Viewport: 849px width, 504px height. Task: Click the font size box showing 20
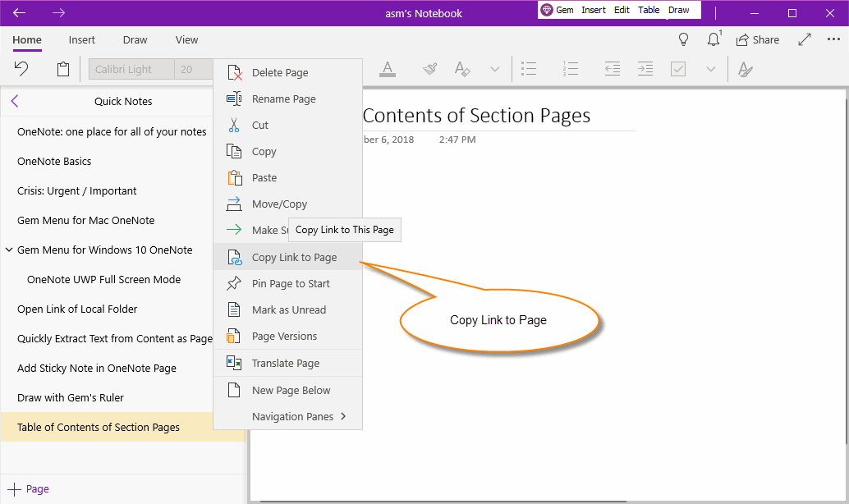(x=194, y=69)
